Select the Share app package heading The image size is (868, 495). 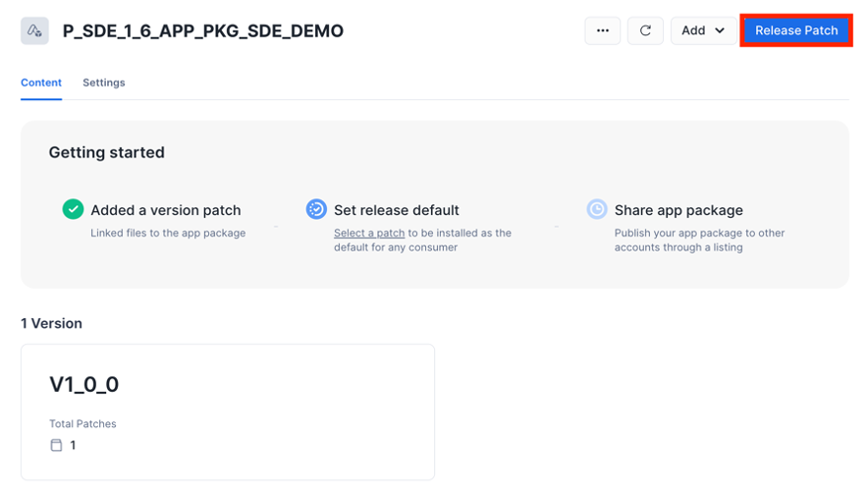click(678, 210)
